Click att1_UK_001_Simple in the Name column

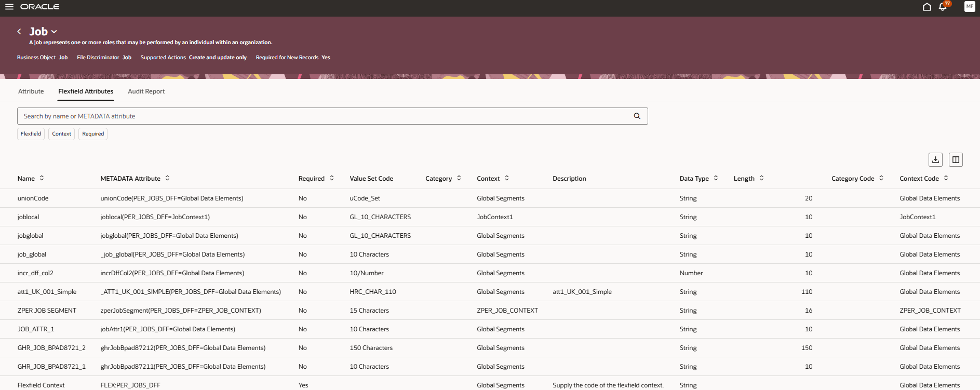[47, 292]
